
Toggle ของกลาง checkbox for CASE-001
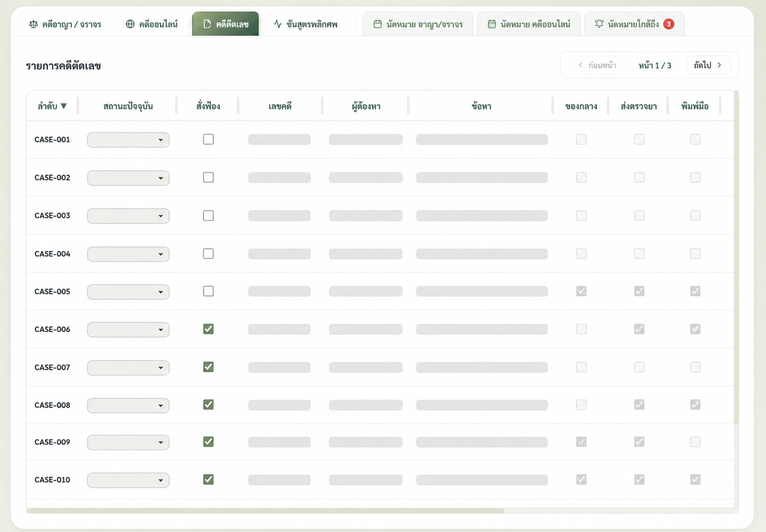coord(581,139)
